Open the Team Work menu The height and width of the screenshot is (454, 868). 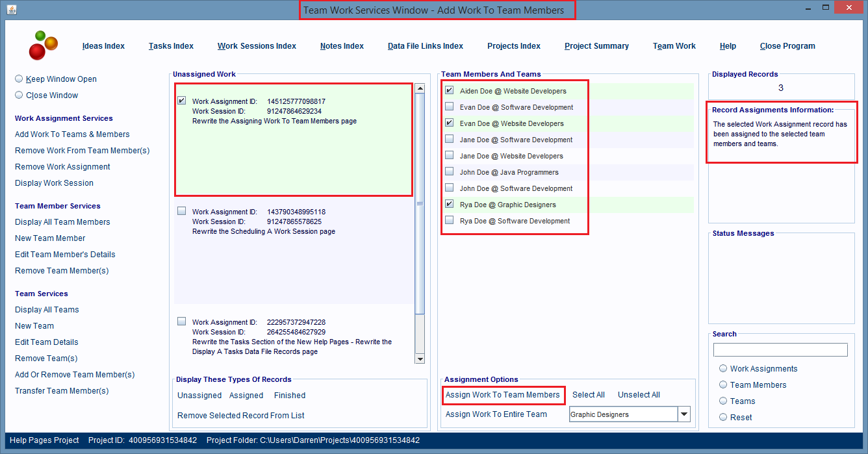point(674,46)
